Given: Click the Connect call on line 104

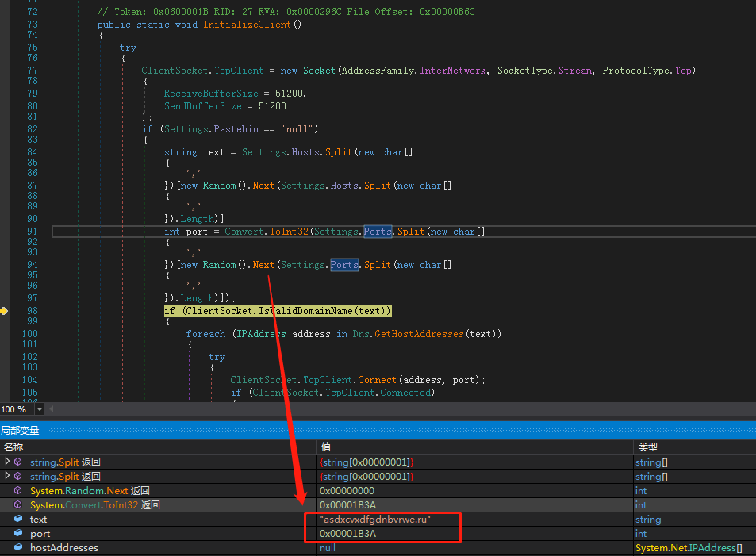Looking at the screenshot, I should 377,380.
